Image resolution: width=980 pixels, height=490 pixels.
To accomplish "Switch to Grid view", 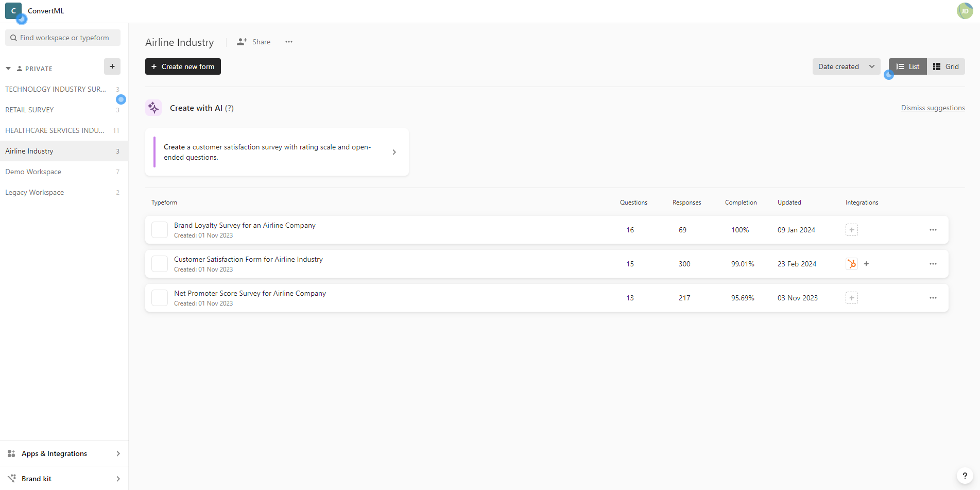I will pos(946,66).
